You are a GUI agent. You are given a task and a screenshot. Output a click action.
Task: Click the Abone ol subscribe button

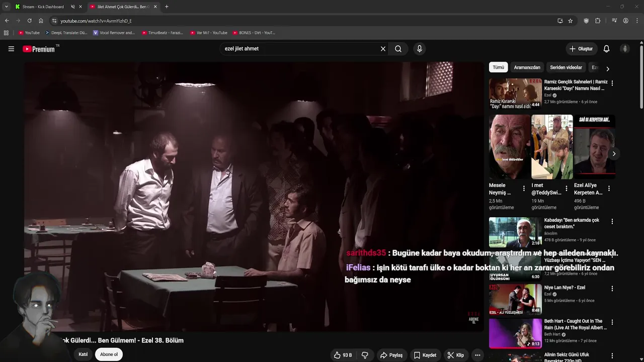click(109, 354)
